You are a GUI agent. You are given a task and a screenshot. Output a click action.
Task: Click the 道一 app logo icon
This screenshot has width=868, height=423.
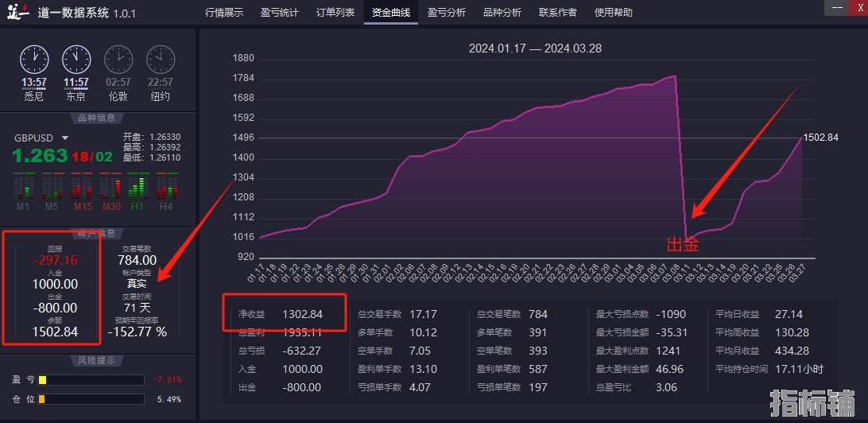coord(17,12)
